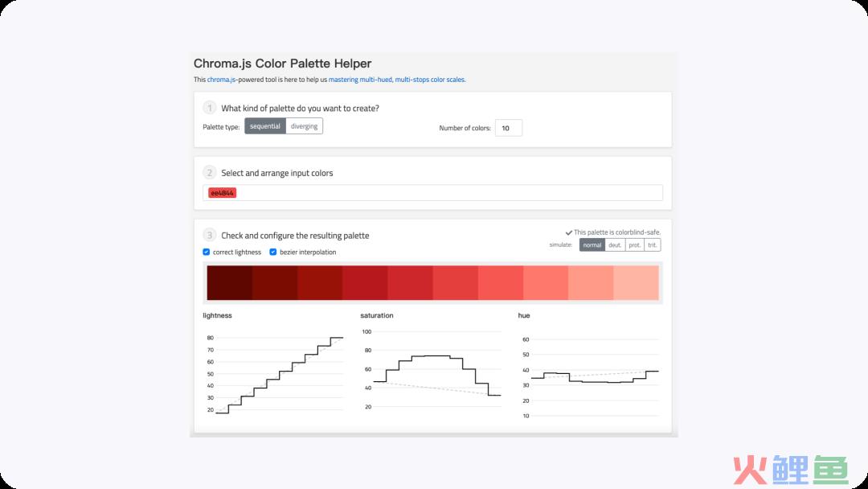
Task: Disable bezier interpolation checkbox
Action: 273,252
